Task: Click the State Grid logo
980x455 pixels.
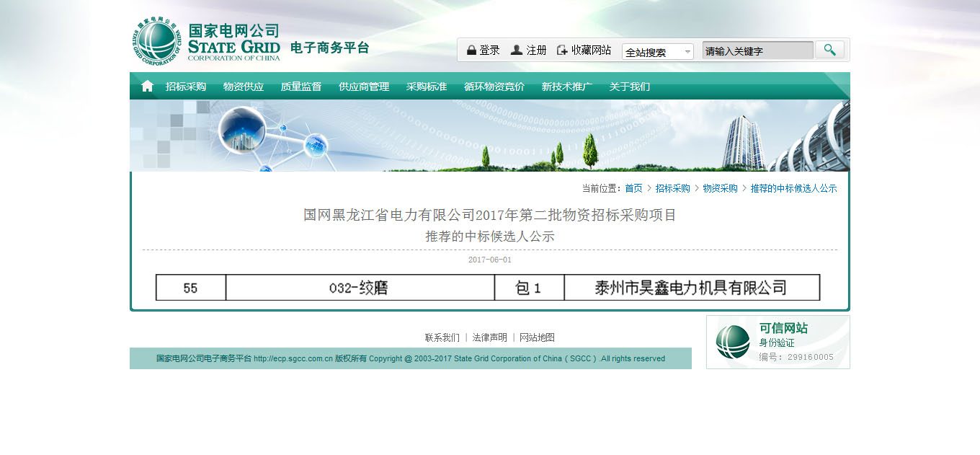Action: [156, 41]
